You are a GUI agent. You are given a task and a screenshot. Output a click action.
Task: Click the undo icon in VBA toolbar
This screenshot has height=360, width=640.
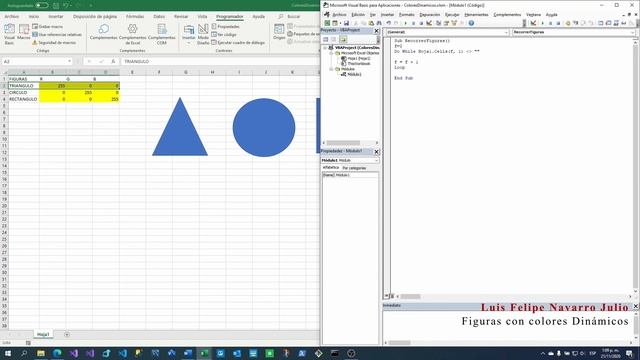coord(388,23)
